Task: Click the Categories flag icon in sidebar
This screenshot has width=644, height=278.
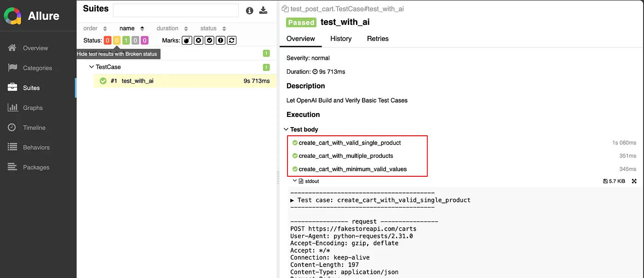Action: pyautogui.click(x=12, y=68)
